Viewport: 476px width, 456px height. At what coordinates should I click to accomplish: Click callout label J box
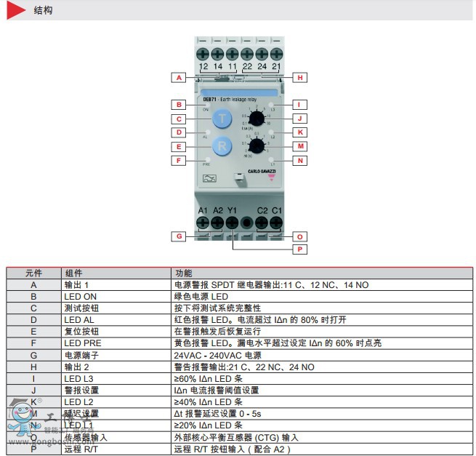(298, 118)
